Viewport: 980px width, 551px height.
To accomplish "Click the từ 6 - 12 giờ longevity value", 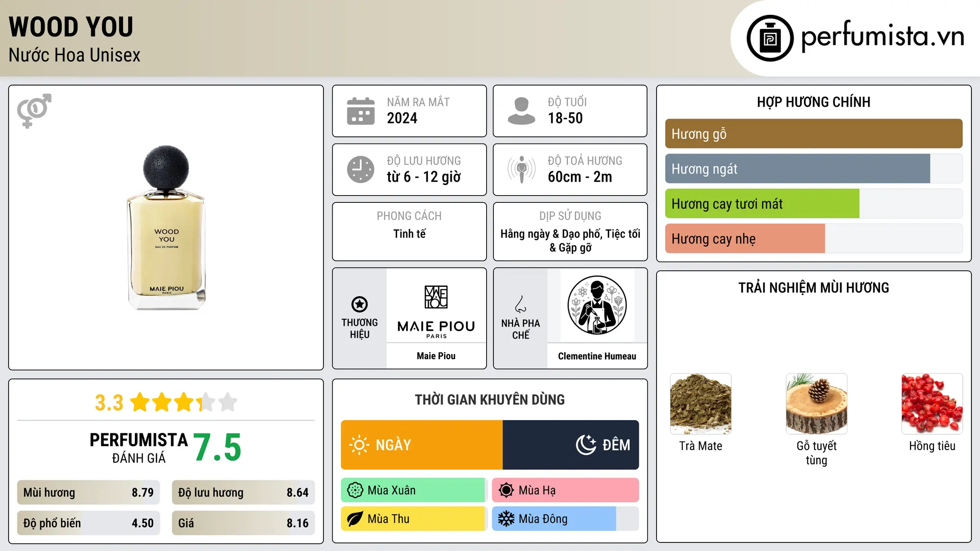I will tap(423, 177).
